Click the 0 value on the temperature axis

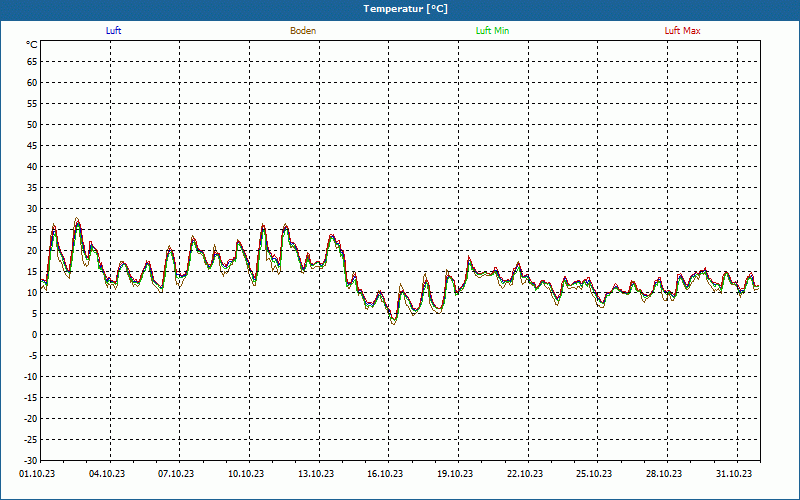pyautogui.click(x=35, y=335)
